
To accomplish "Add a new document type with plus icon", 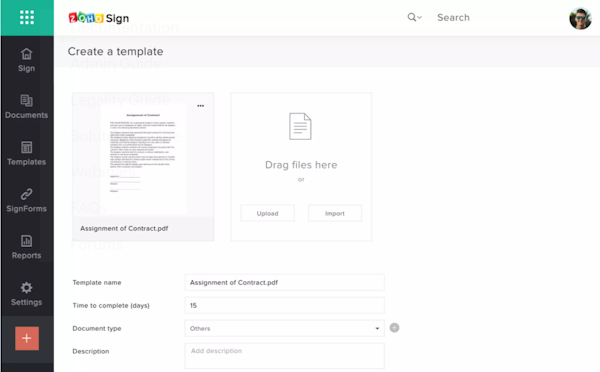I will tap(395, 328).
